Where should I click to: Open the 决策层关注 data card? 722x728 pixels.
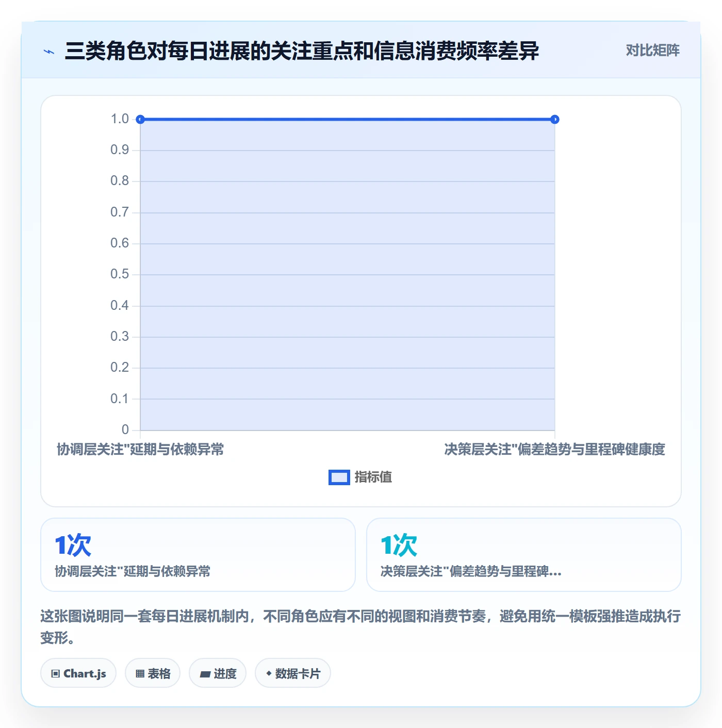524,555
